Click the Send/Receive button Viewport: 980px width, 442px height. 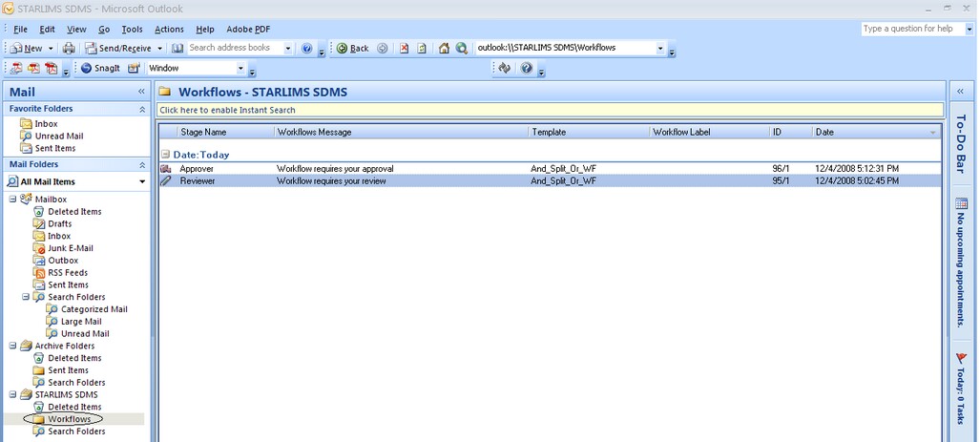pyautogui.click(x=117, y=48)
